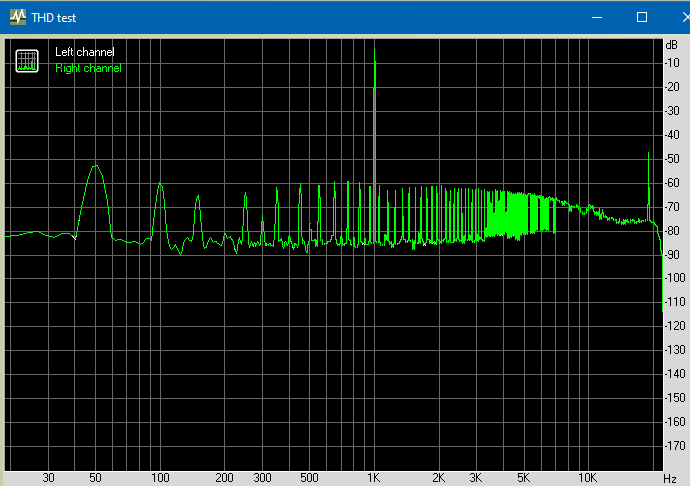Click the -110 level axis label
Screen dimensions: 690x486
675,302
